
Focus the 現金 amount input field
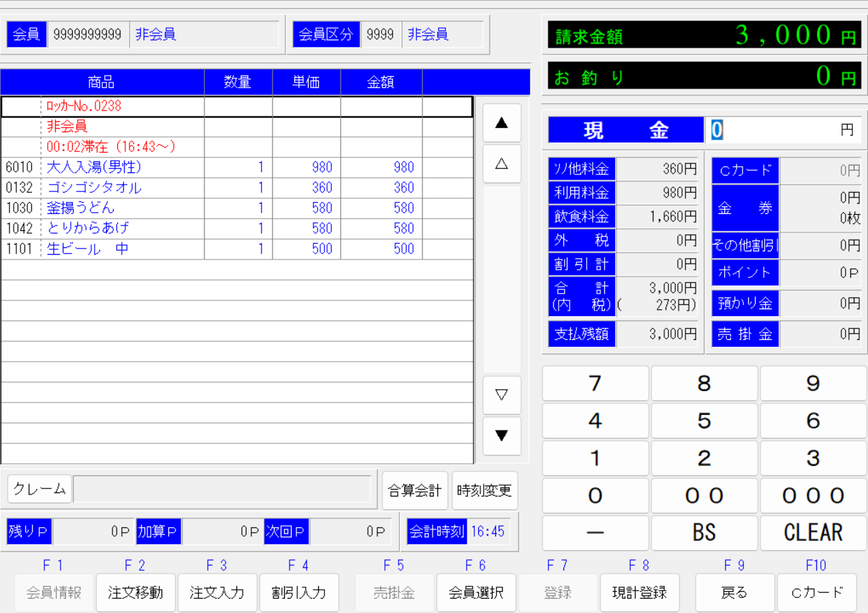(782, 130)
